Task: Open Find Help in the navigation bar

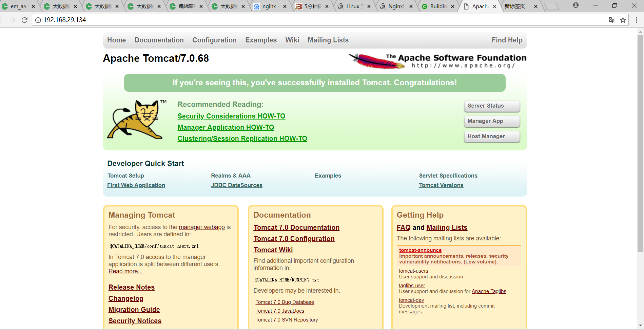Action: coord(507,40)
